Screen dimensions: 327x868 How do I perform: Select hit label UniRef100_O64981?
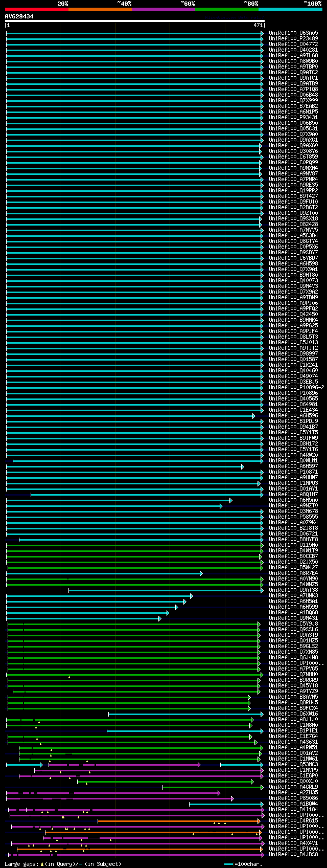293,404
